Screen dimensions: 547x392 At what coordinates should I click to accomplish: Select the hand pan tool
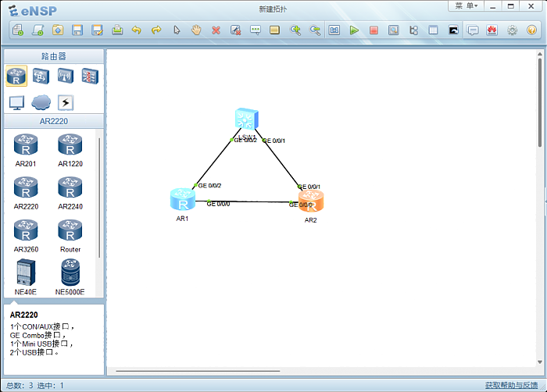(197, 30)
